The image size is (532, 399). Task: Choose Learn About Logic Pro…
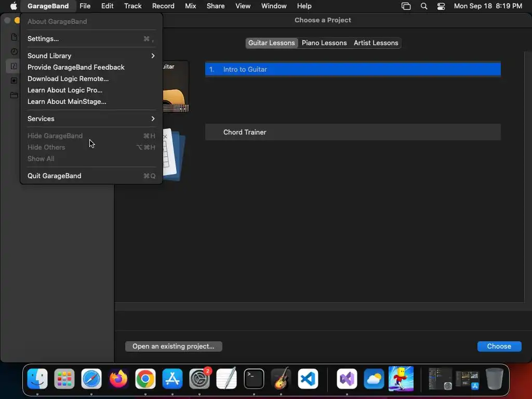(x=91, y=90)
